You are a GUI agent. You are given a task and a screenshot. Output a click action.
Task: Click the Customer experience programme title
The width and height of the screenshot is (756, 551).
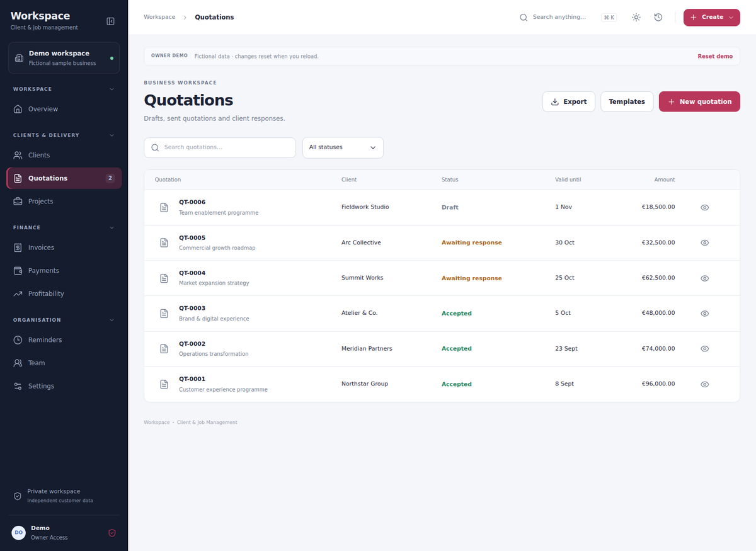click(x=223, y=390)
